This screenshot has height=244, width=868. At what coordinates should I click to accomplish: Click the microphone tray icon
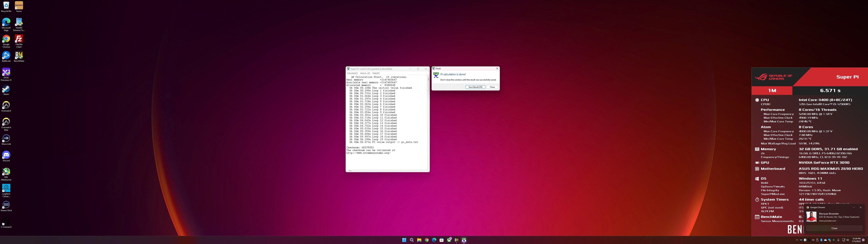coord(838,240)
